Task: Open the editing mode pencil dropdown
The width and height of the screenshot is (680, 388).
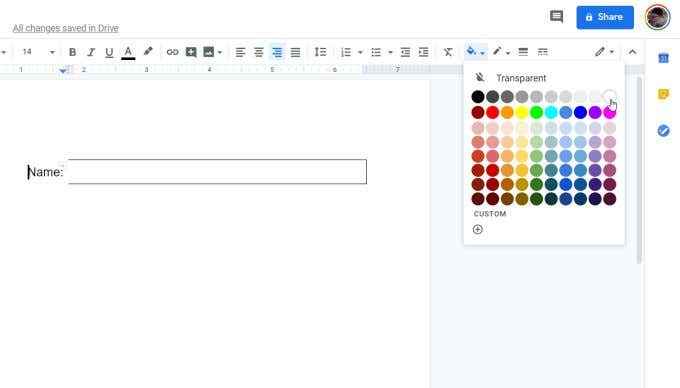Action: click(x=605, y=52)
